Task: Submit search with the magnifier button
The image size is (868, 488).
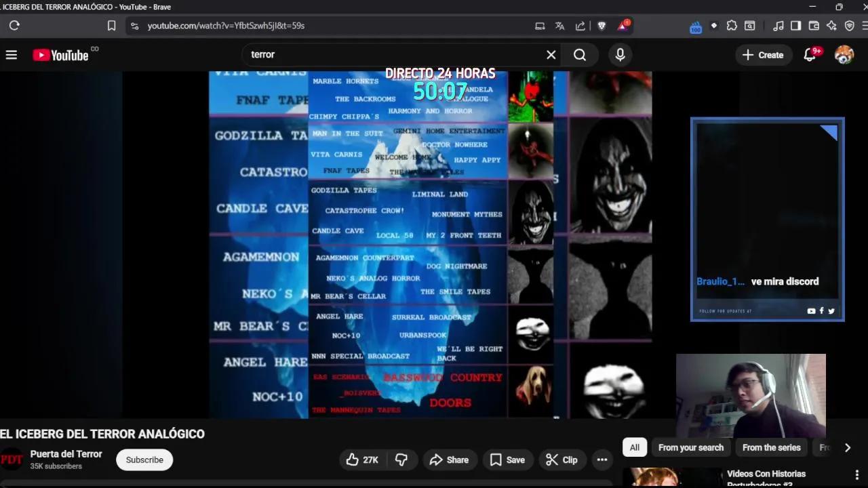Action: (580, 55)
